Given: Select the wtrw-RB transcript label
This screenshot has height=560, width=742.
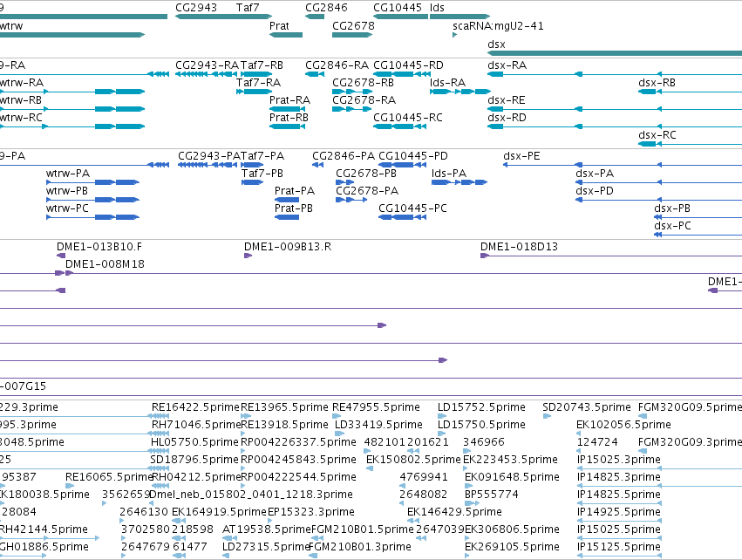Looking at the screenshot, I should 21,100.
